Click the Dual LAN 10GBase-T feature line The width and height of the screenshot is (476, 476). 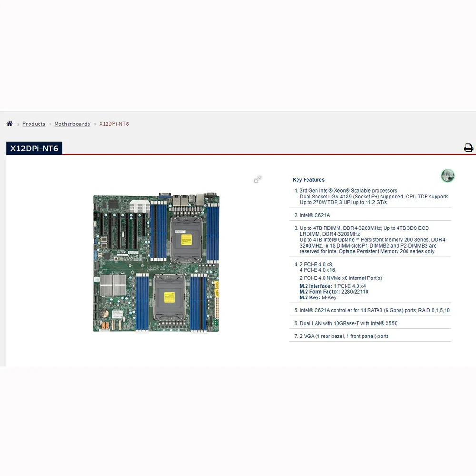coord(348,323)
